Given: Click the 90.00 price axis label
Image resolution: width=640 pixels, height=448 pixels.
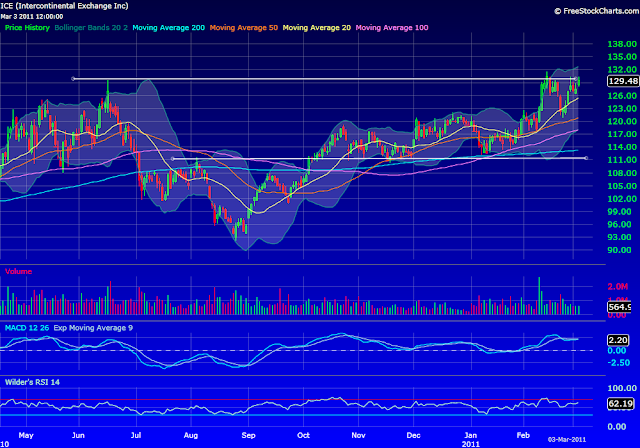Looking at the screenshot, I should click(622, 250).
